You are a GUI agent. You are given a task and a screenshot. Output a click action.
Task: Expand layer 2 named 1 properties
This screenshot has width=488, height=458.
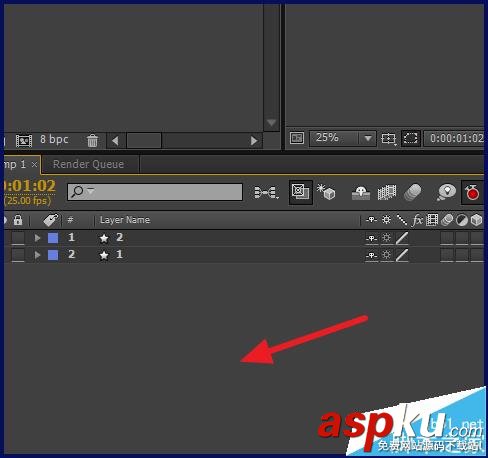(37, 255)
